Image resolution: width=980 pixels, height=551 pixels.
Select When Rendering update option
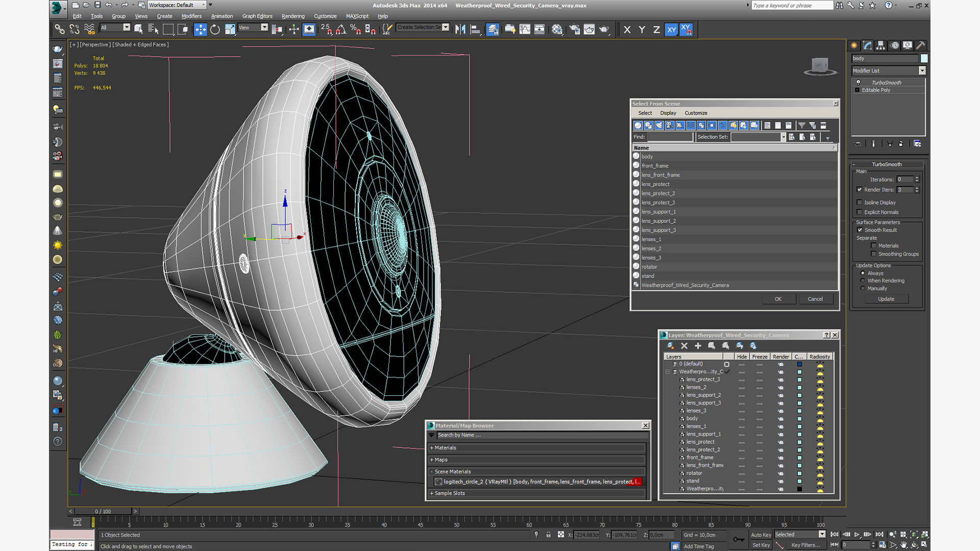(863, 281)
